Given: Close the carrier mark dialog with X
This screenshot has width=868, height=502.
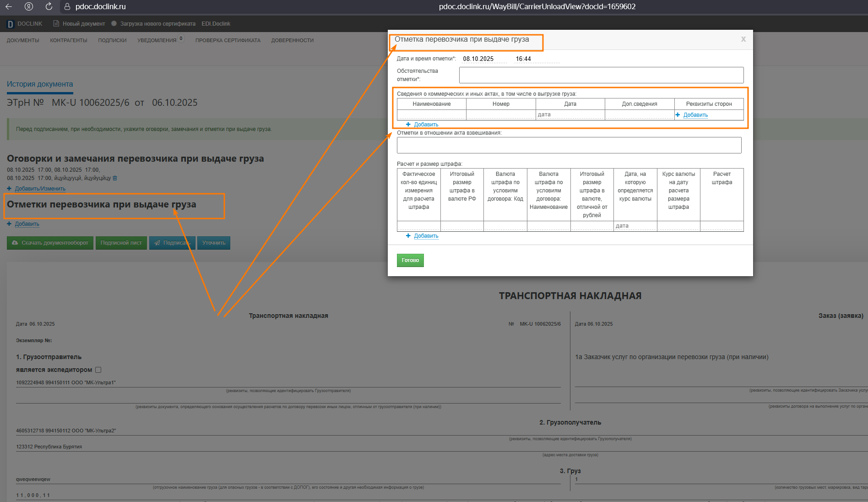Looking at the screenshot, I should pyautogui.click(x=743, y=39).
